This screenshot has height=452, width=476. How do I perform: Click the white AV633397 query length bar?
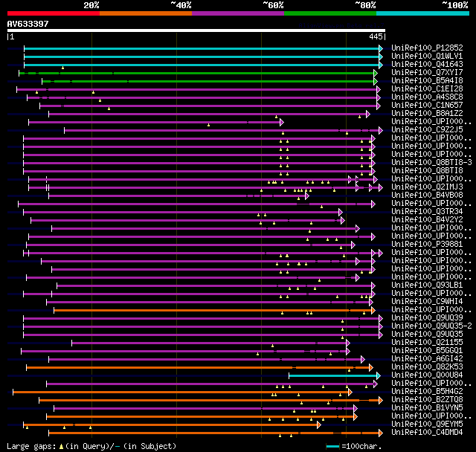point(196,30)
